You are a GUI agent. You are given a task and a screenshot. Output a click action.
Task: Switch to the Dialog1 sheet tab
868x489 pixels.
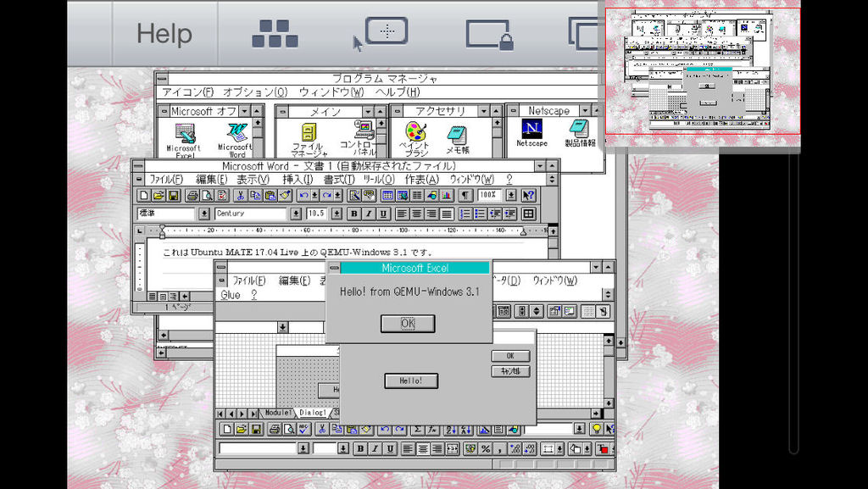coord(312,413)
